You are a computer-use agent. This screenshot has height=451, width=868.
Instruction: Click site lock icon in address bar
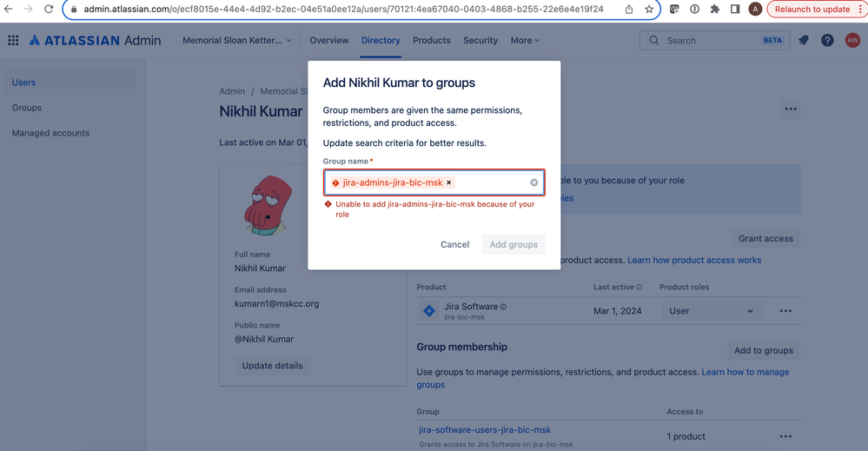point(74,10)
